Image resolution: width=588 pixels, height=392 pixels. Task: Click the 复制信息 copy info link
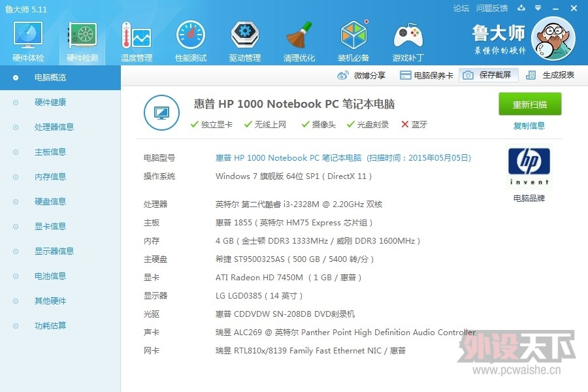pos(529,125)
